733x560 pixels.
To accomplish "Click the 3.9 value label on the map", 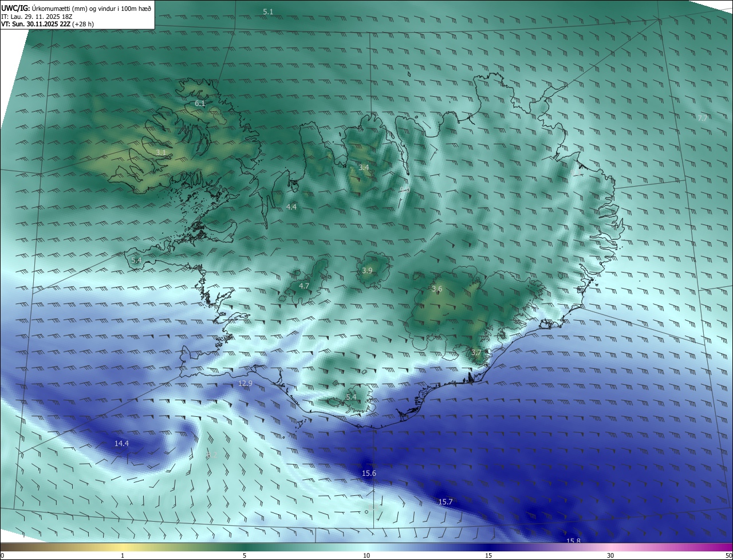I will tap(367, 270).
